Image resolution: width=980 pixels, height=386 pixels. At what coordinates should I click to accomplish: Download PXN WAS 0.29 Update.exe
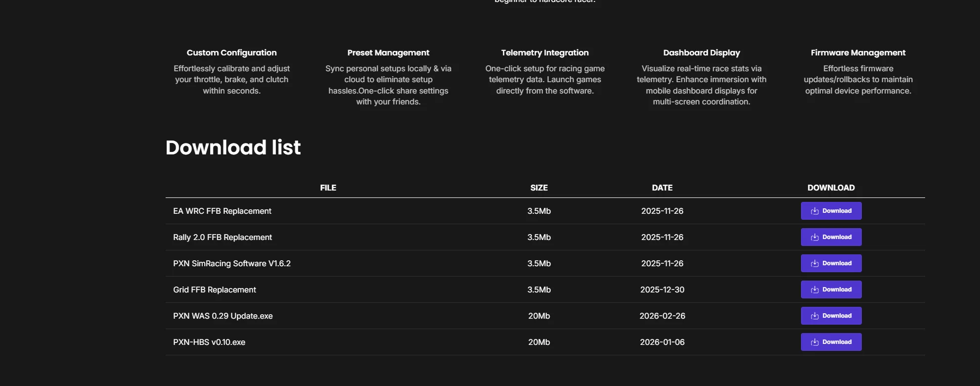click(x=831, y=316)
